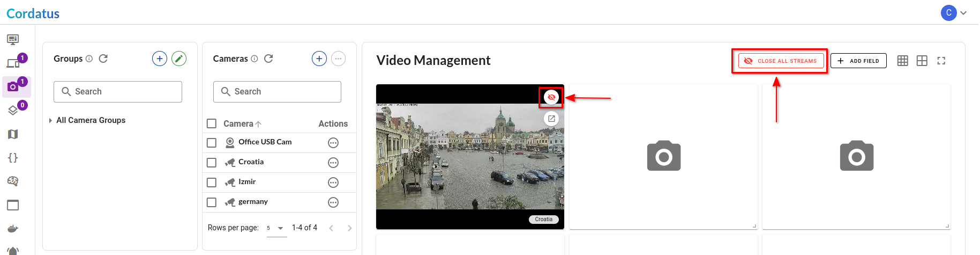Click the Close All Streams button
The width and height of the screenshot is (980, 255).
pyautogui.click(x=781, y=61)
